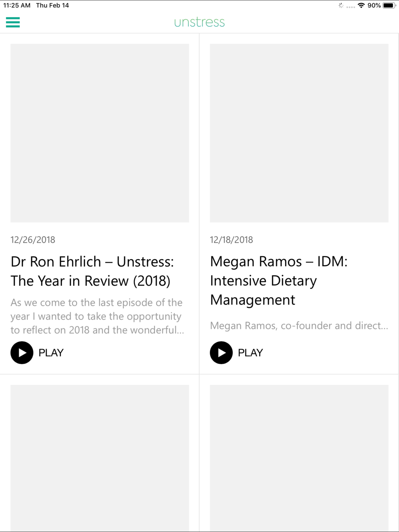The image size is (399, 532).
Task: Open 'Megan Ramos – IDM' episode title
Action: pos(279,280)
